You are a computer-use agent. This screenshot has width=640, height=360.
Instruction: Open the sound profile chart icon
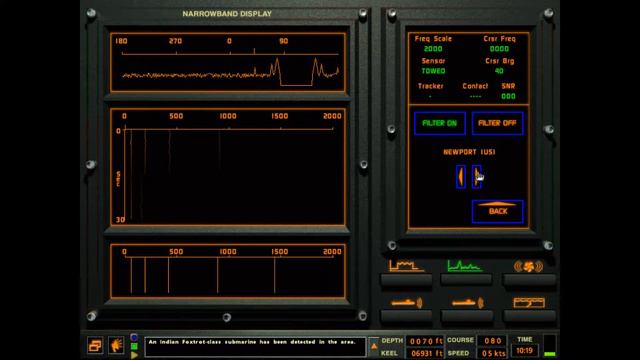529,302
